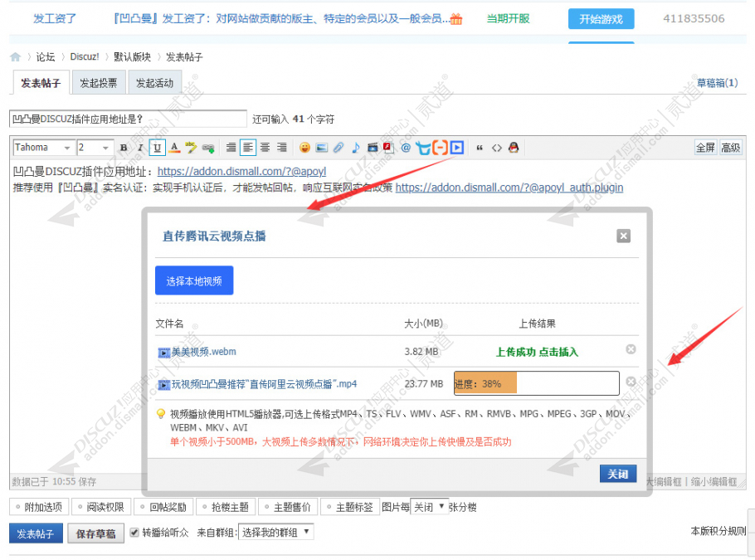This screenshot has height=560, width=755.
Task: Click the 保存草稿 button
Action: [x=95, y=533]
